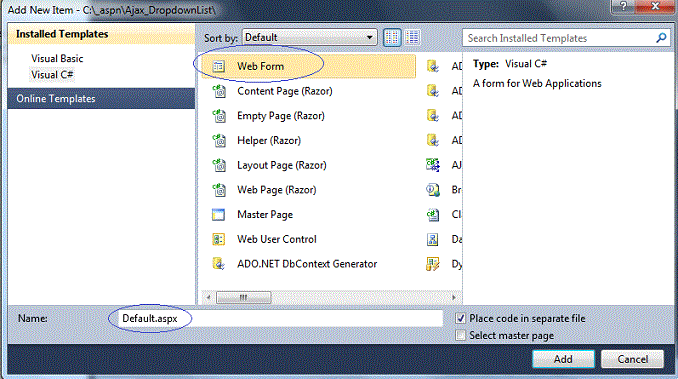Click the Layout Page (Razor) icon

(219, 165)
